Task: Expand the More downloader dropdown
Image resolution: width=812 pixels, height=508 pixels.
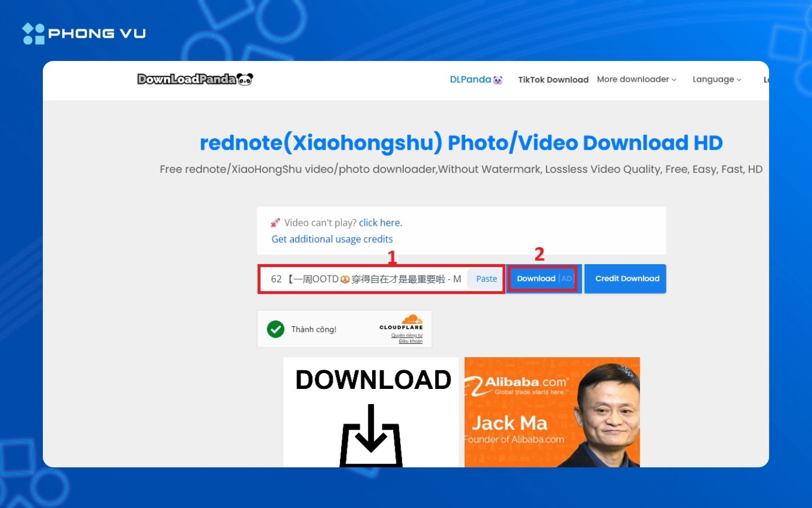Action: [x=636, y=79]
